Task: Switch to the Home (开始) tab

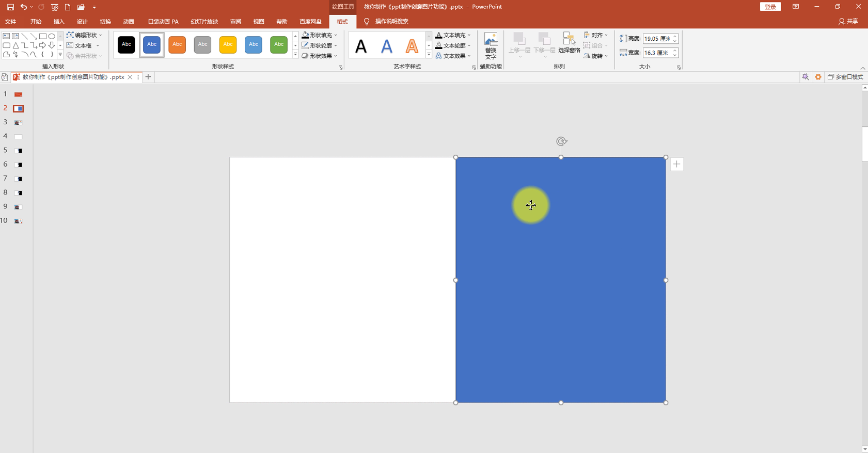Action: 36,22
